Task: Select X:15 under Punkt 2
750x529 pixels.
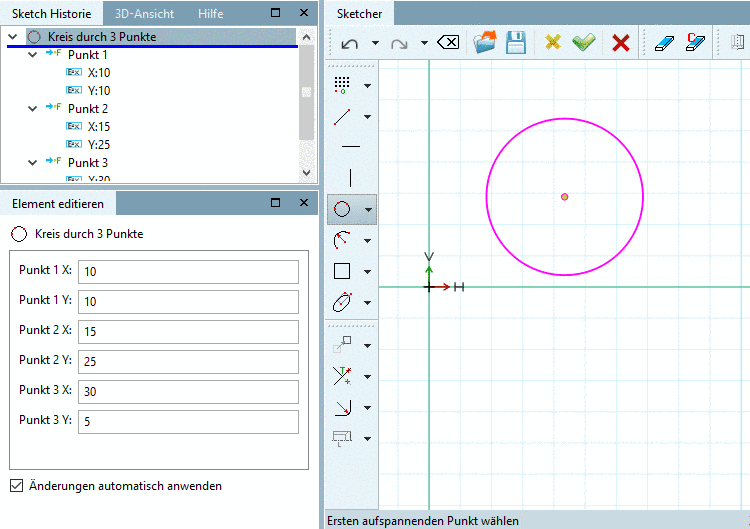Action: click(99, 127)
